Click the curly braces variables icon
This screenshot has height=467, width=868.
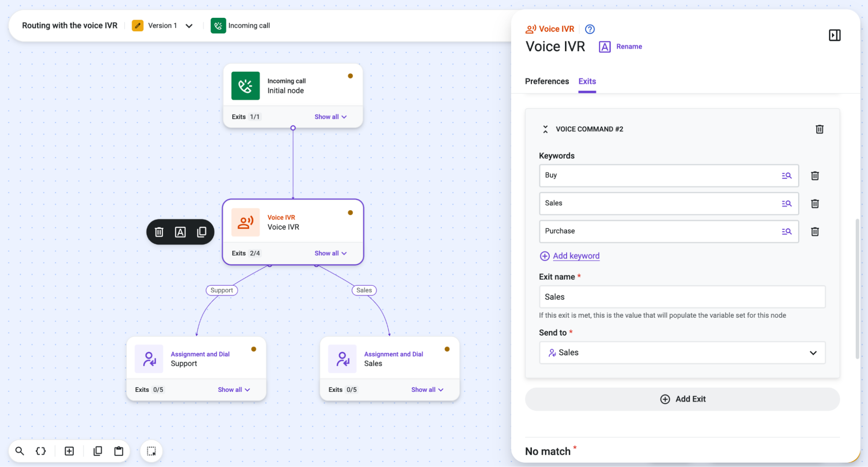point(41,451)
